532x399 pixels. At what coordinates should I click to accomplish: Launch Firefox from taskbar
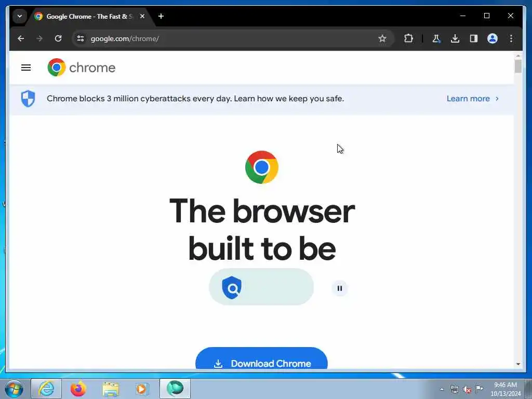(78, 389)
